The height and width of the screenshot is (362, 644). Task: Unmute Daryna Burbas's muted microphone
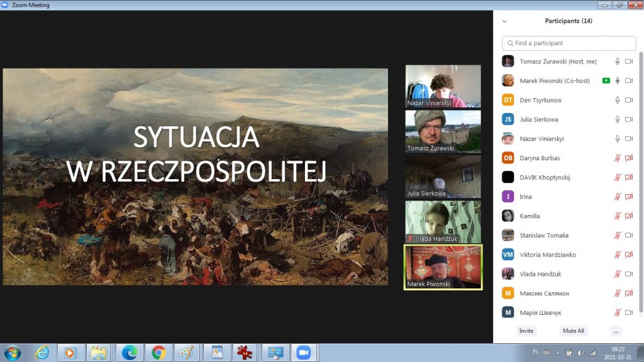coord(617,158)
